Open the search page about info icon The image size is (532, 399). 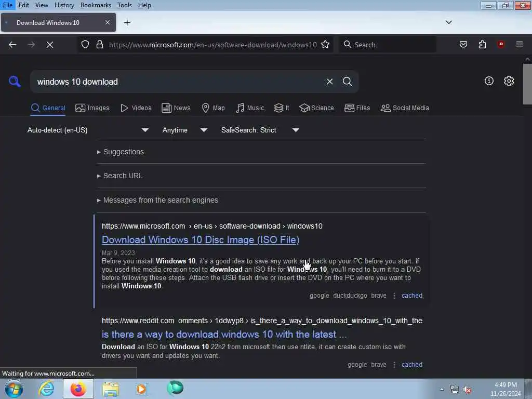click(489, 81)
